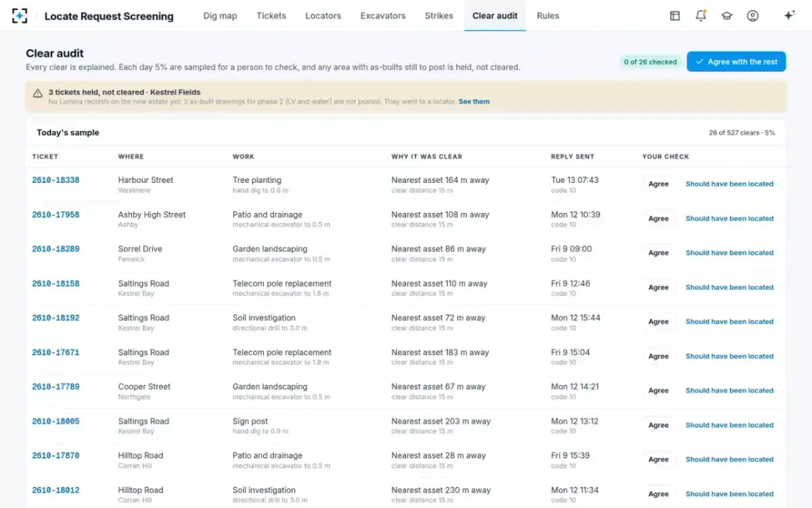
Task: Click the WHERE column header
Action: click(x=131, y=156)
